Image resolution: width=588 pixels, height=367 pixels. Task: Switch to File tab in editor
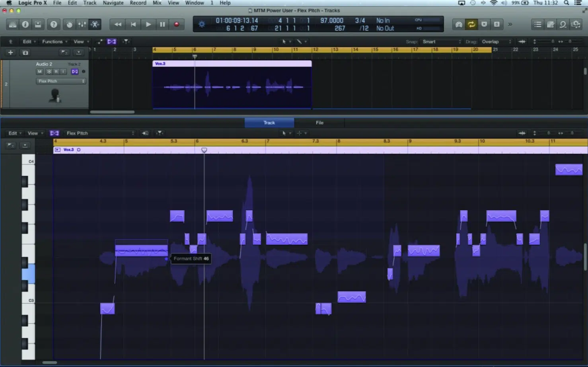pos(319,123)
